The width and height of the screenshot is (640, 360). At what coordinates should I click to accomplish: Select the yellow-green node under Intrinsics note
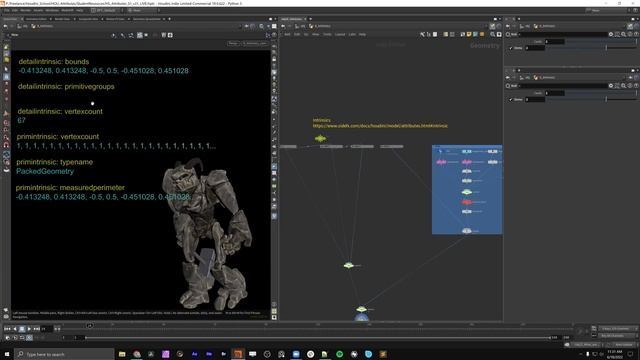pyautogui.click(x=320, y=138)
